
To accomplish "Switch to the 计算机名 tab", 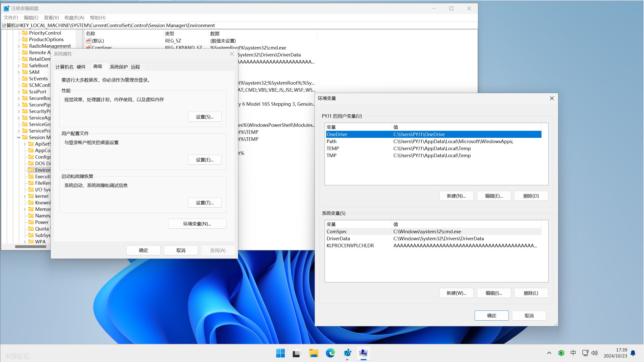I will point(65,67).
